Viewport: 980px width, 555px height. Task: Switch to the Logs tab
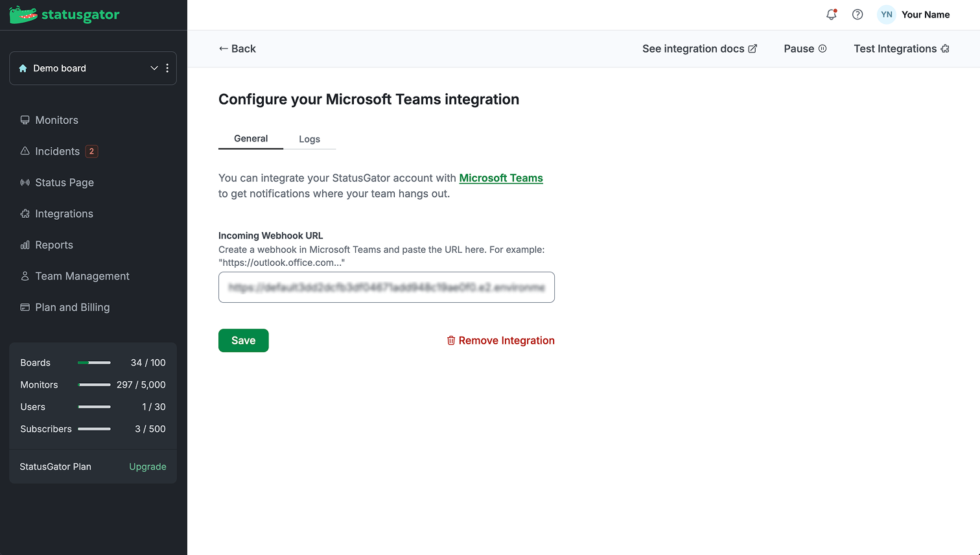coord(309,139)
